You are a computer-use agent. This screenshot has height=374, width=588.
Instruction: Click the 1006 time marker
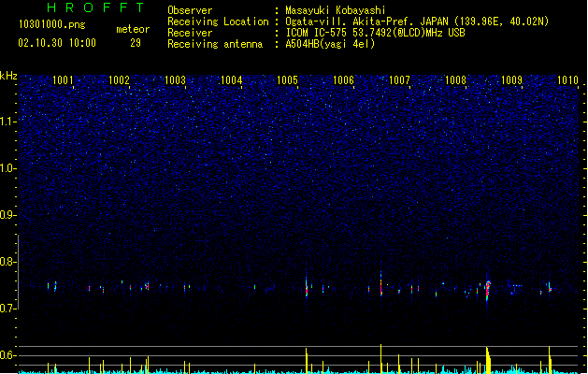(343, 80)
